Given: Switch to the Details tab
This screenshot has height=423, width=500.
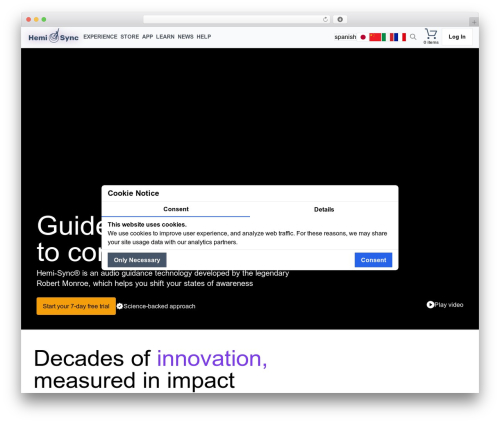Looking at the screenshot, I should point(324,209).
